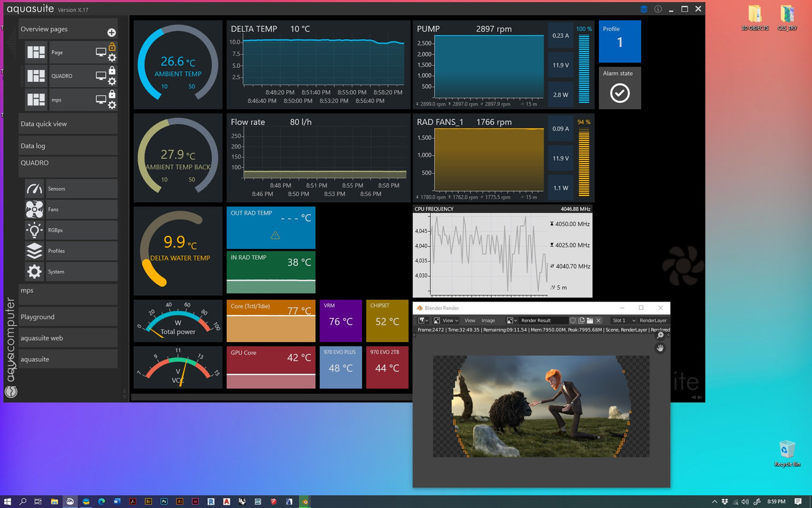Click the desktop monitor icon on Page row
812x508 pixels.
pos(101,52)
